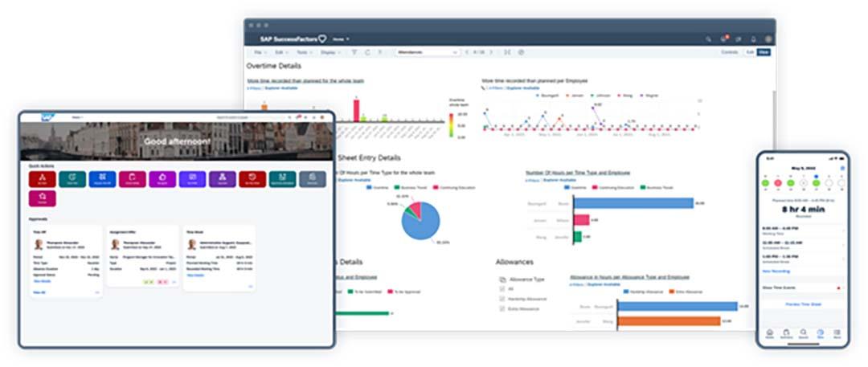868x367 pixels.
Task: Click the first red Quick Actions tile
Action: point(43,179)
